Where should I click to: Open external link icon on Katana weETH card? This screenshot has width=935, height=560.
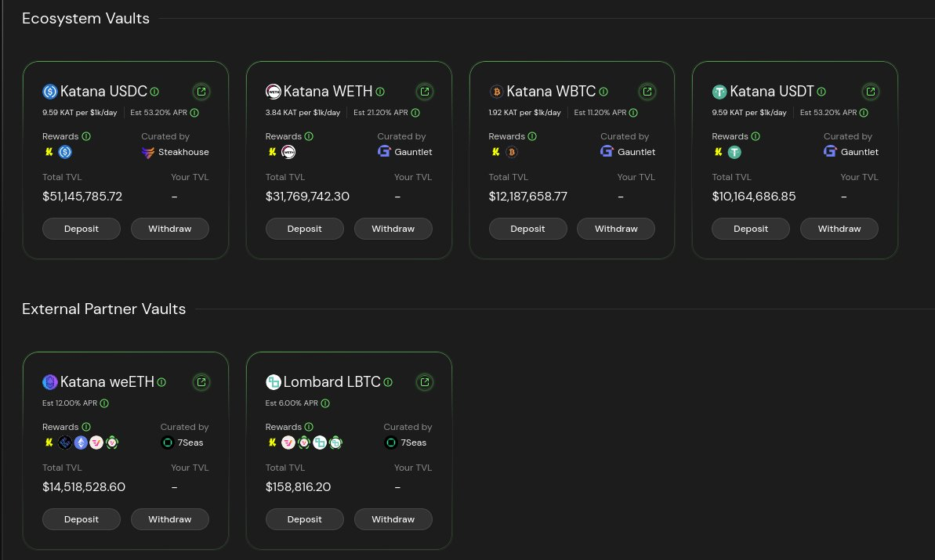tap(201, 382)
